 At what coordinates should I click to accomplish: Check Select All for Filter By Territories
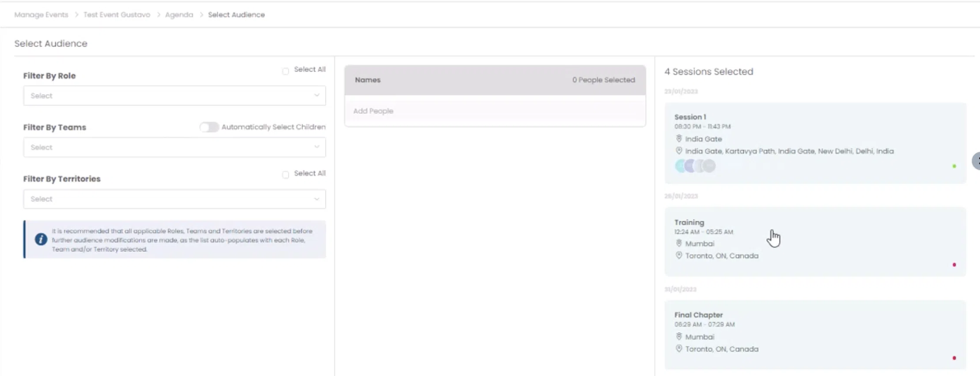click(x=286, y=175)
